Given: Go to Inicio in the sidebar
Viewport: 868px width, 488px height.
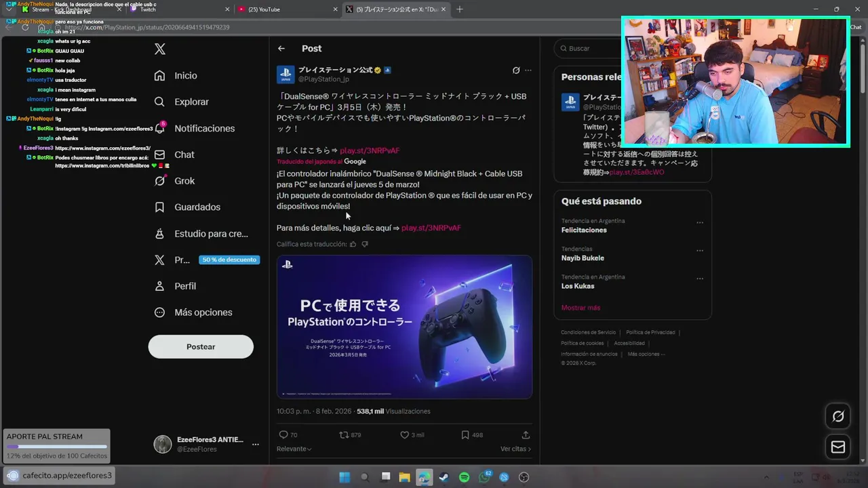Looking at the screenshot, I should pyautogui.click(x=185, y=76).
